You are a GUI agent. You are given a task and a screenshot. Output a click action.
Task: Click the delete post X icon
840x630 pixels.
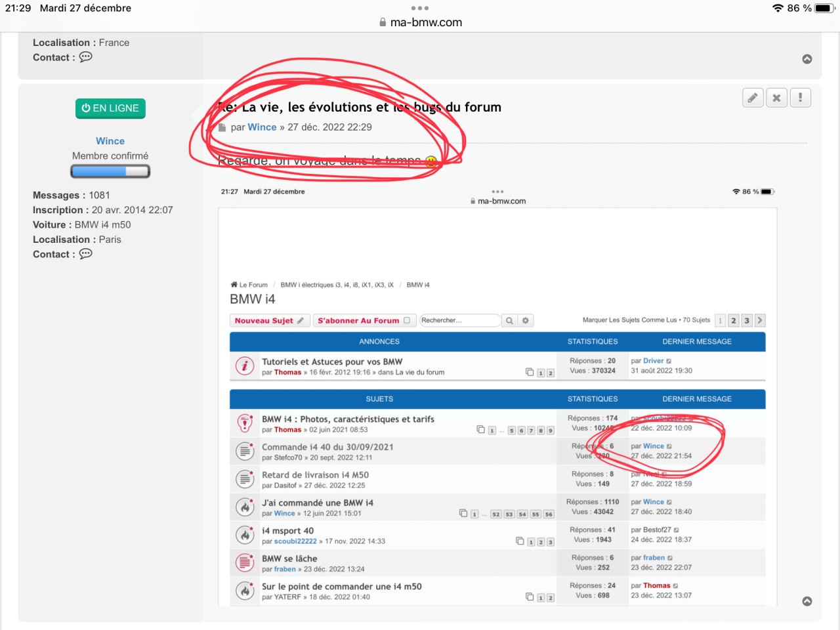point(776,98)
